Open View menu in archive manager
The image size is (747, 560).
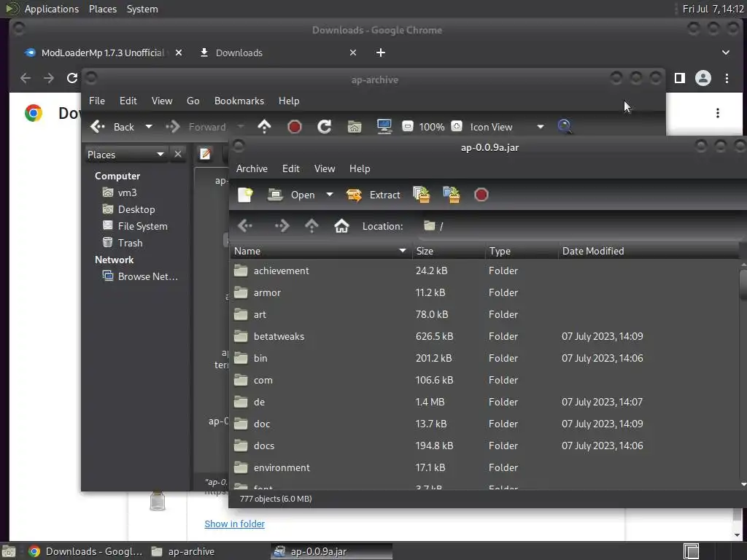(325, 168)
